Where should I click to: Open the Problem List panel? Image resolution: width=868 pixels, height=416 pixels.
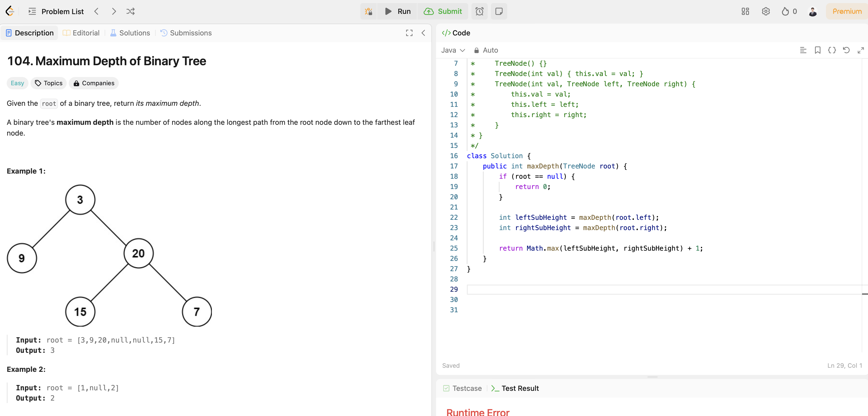coord(56,12)
